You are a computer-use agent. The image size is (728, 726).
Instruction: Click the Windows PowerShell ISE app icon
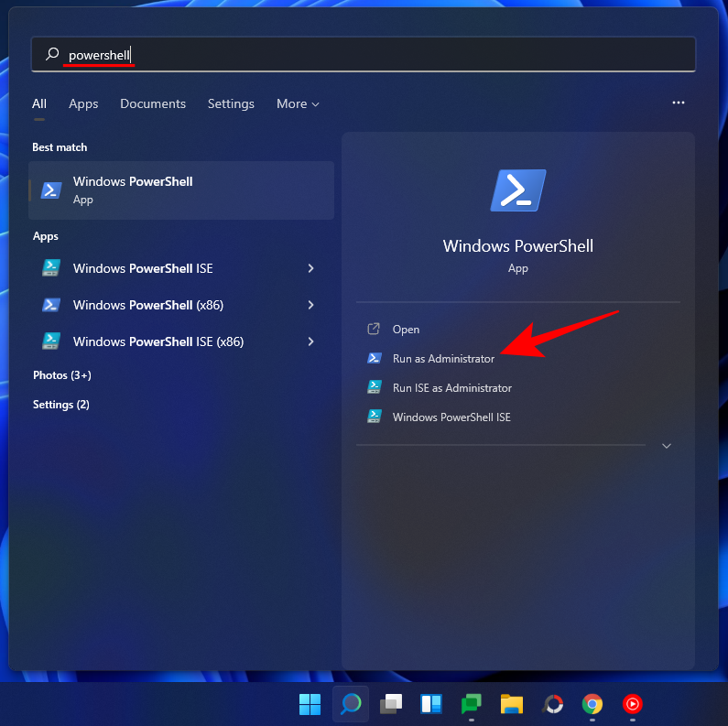point(51,268)
